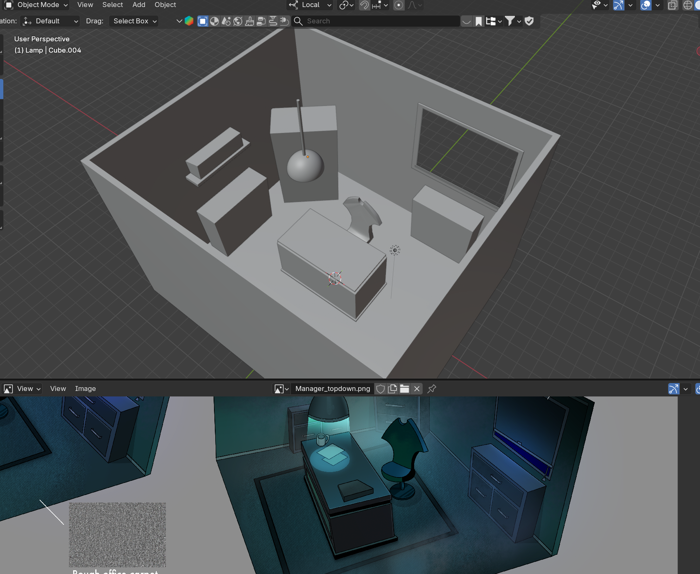
Task: Click the 3D cursor on desk front
Action: click(x=335, y=279)
